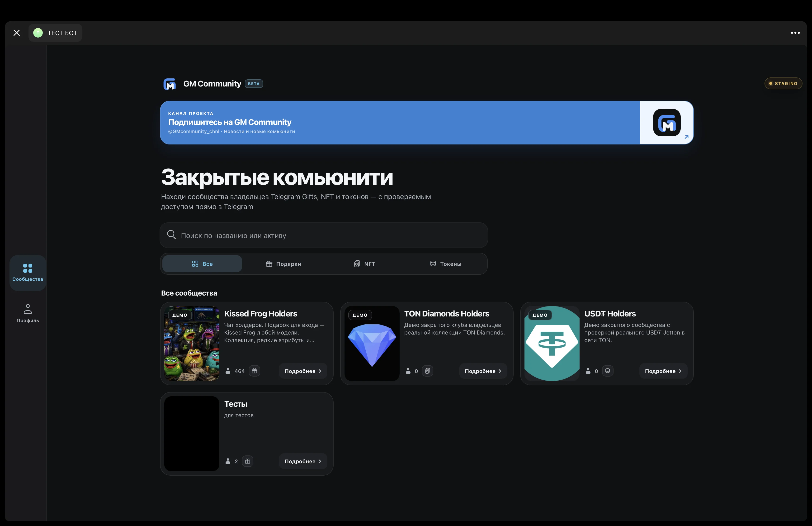Click the 'Все сообщества' section heading
This screenshot has width=812, height=526.
tap(189, 293)
